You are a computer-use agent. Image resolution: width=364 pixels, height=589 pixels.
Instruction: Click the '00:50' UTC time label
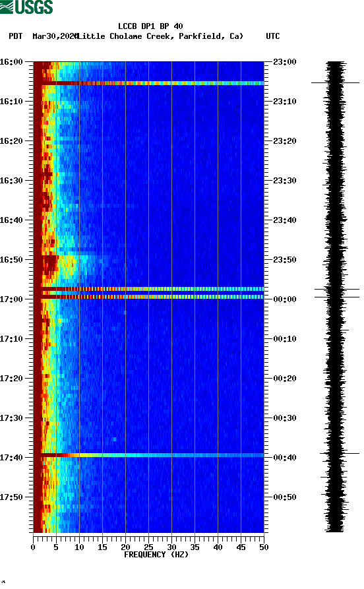(x=285, y=497)
